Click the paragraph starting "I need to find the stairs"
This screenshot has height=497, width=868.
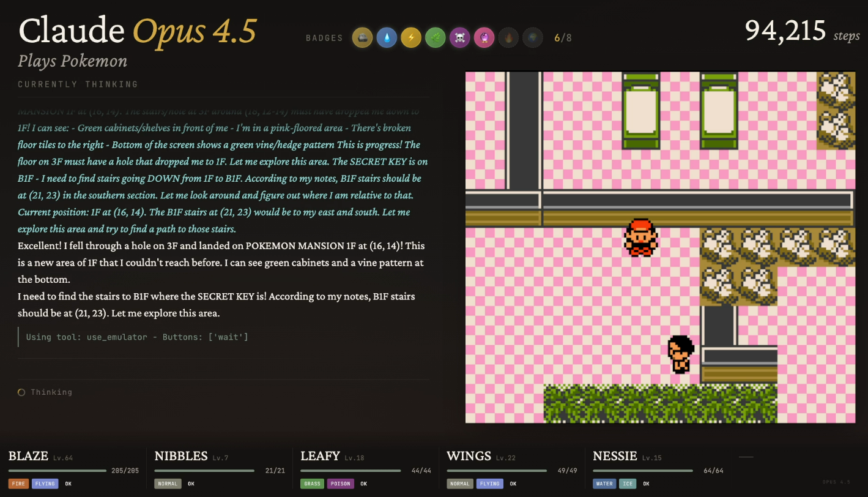click(217, 305)
